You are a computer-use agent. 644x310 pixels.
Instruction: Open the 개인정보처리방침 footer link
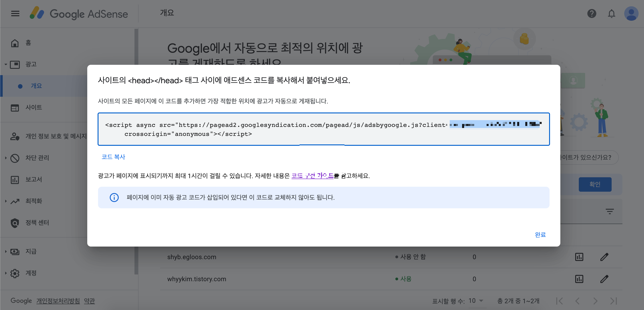58,301
